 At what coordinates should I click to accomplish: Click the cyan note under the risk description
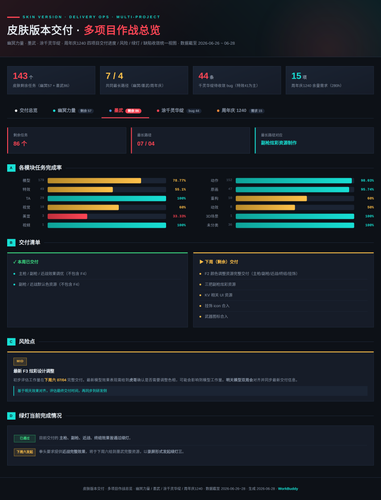(190, 391)
